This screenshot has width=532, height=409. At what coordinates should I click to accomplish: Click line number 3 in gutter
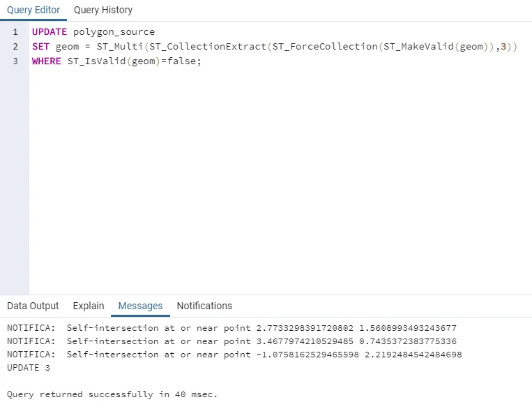(x=15, y=61)
